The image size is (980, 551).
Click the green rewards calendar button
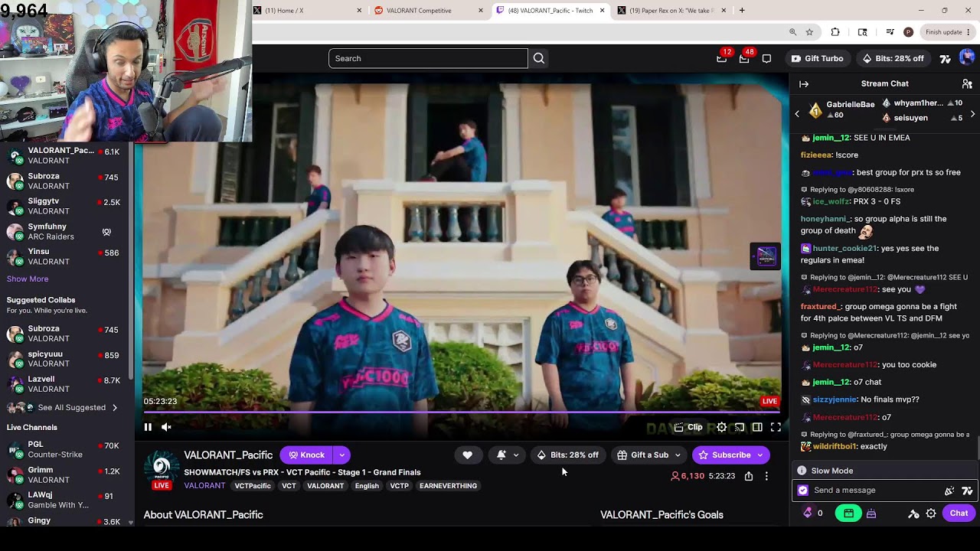(x=848, y=514)
